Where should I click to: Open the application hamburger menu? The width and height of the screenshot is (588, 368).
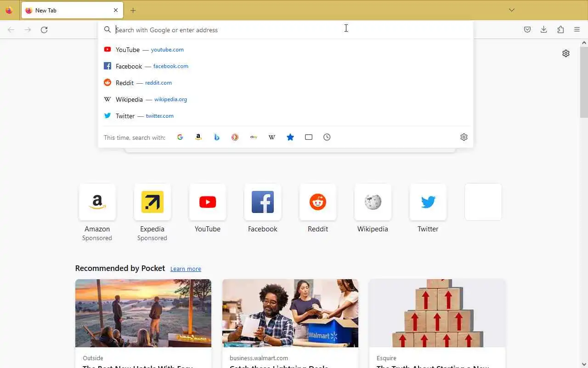tap(577, 30)
